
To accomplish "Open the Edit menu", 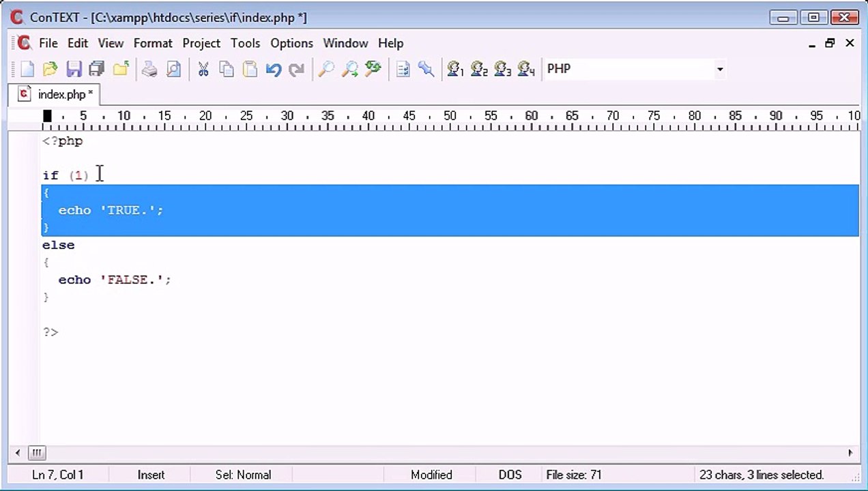I will click(x=78, y=43).
